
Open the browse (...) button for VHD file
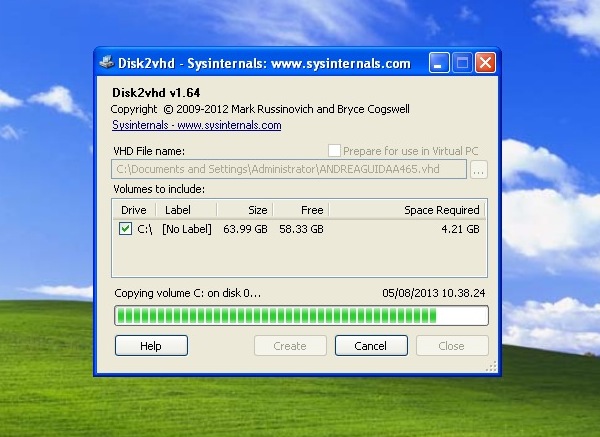479,169
